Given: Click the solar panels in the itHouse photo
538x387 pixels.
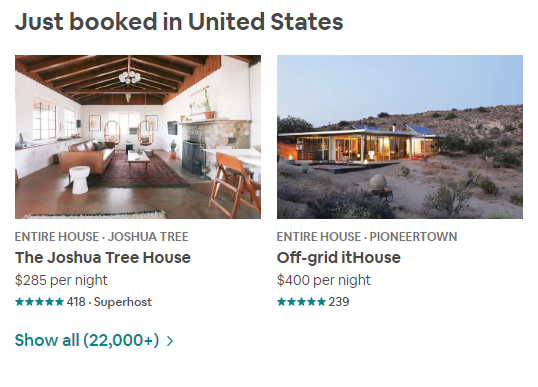Looking at the screenshot, I should point(420,130).
